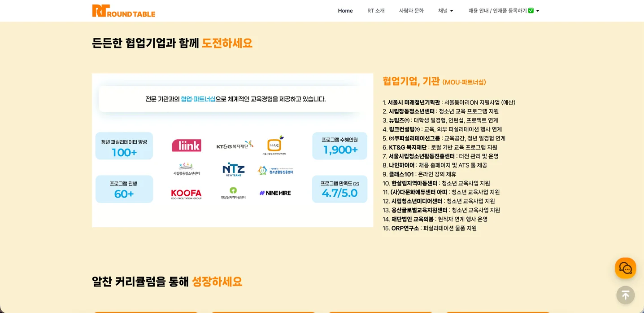Select the Home menu item
644x313 pixels.
coord(345,10)
